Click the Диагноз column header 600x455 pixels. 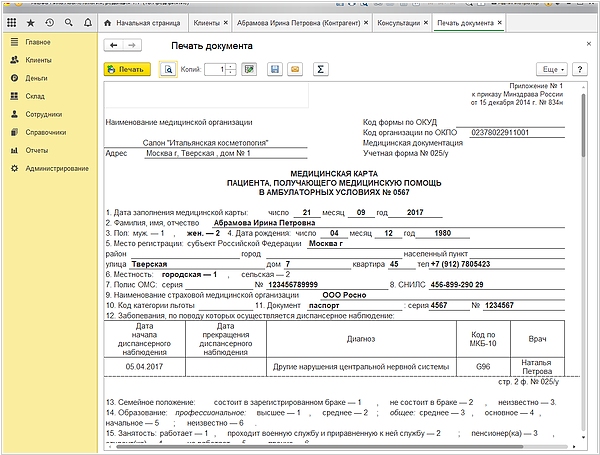361,339
